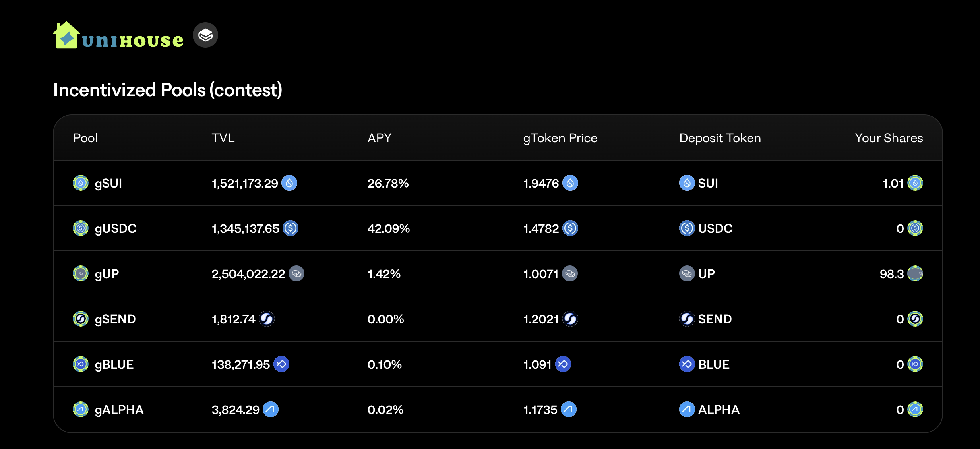Open the gBLUE pool row
This screenshot has width=980, height=449.
tap(114, 364)
